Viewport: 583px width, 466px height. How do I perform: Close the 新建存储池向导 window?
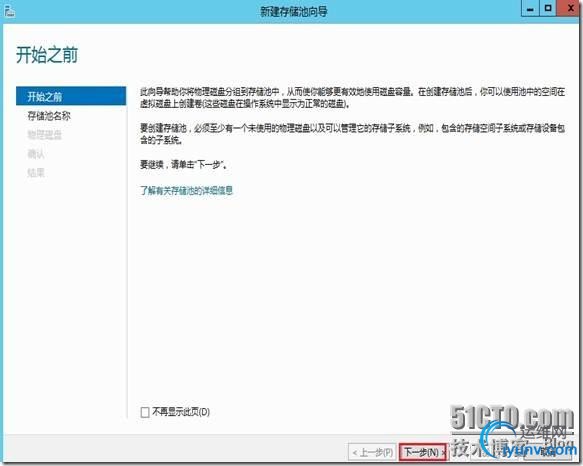pos(569,8)
